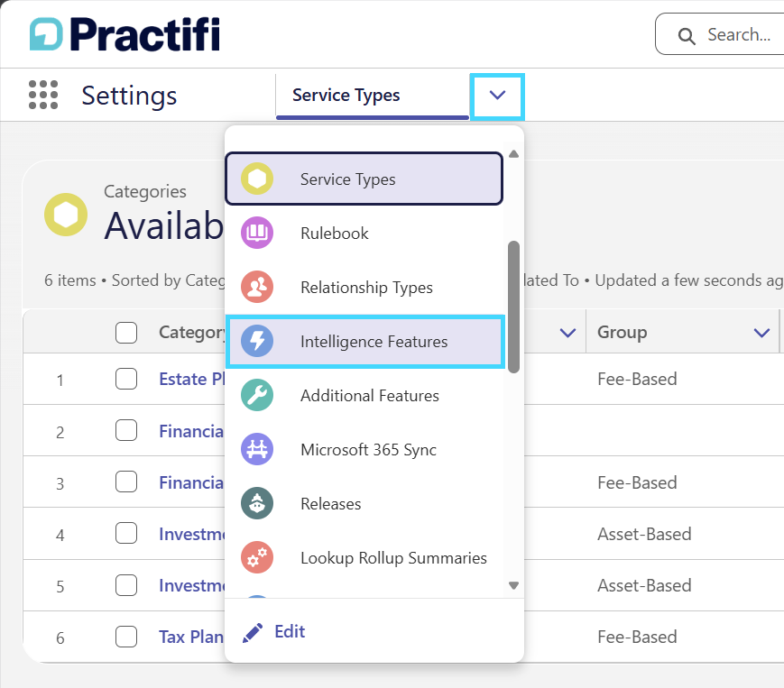Click the Edit link in the menu
Screen dimensions: 784x688
pos(290,631)
